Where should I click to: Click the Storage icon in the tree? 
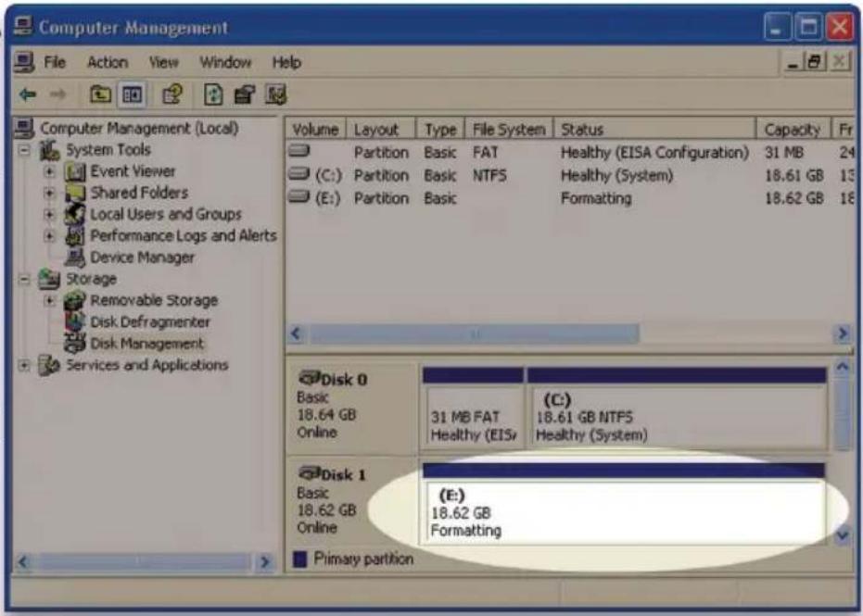49,279
